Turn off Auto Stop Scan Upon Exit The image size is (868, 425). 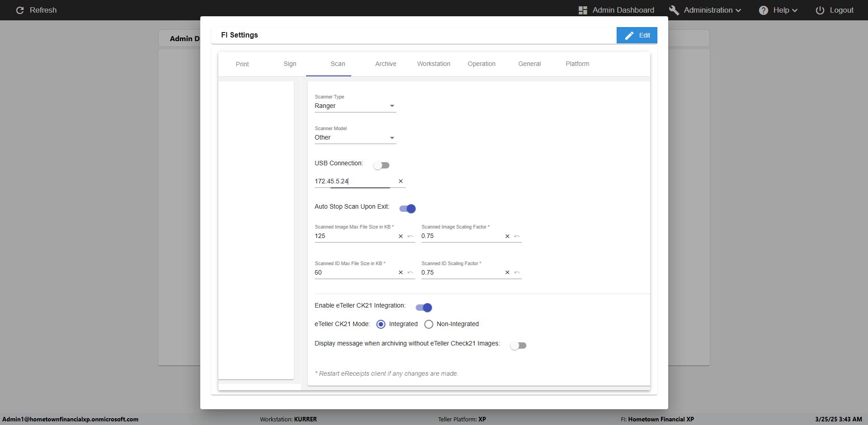pos(407,209)
